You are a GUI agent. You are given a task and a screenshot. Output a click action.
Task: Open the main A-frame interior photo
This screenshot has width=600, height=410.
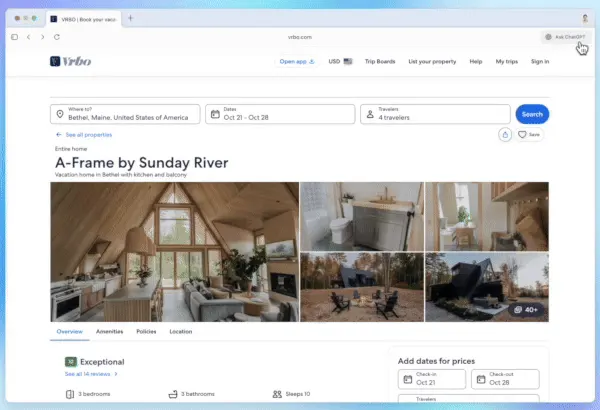click(174, 252)
